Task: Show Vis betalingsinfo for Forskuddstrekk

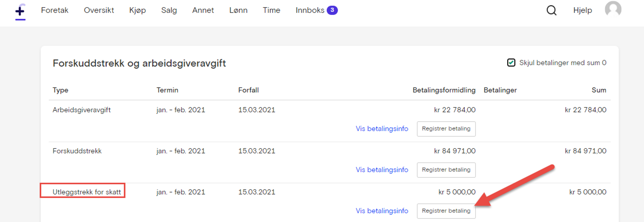Action: coord(382,170)
